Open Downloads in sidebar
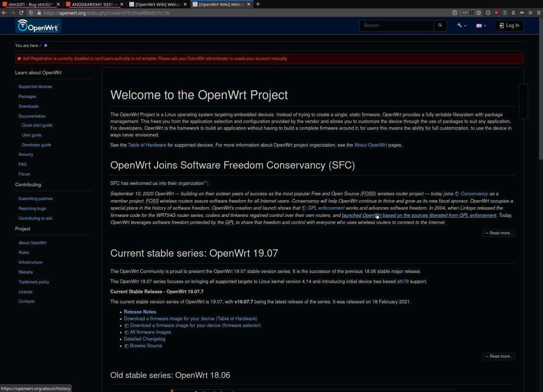Image resolution: width=543 pixels, height=392 pixels. click(x=28, y=106)
